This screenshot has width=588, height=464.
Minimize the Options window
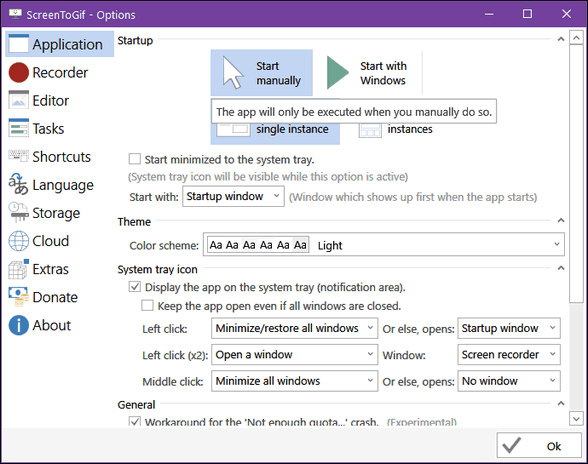(x=489, y=14)
